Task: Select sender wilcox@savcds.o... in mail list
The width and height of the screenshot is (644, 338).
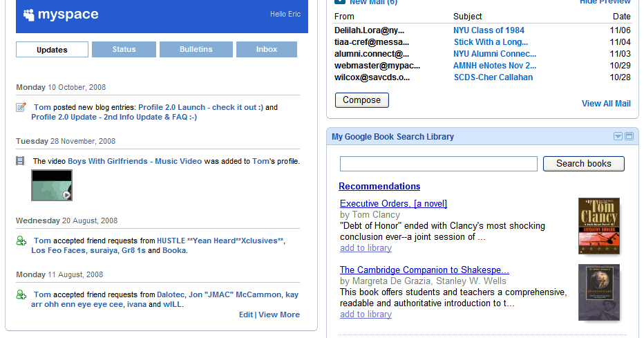Action: [372, 77]
